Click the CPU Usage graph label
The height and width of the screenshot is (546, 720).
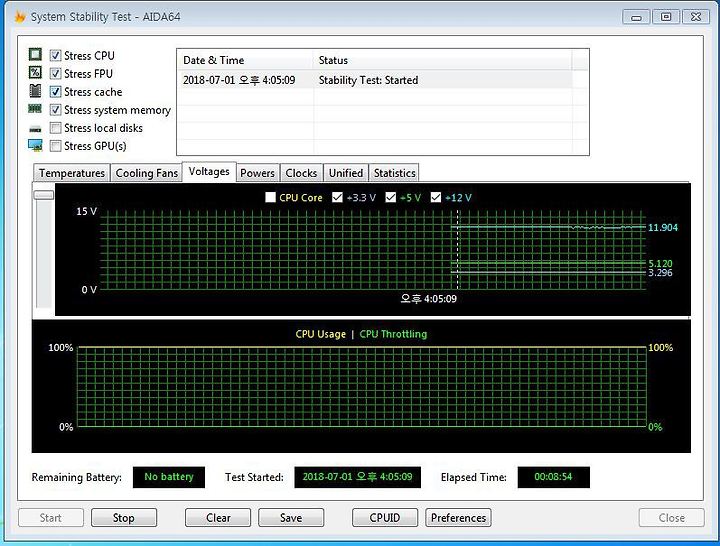coord(321,334)
